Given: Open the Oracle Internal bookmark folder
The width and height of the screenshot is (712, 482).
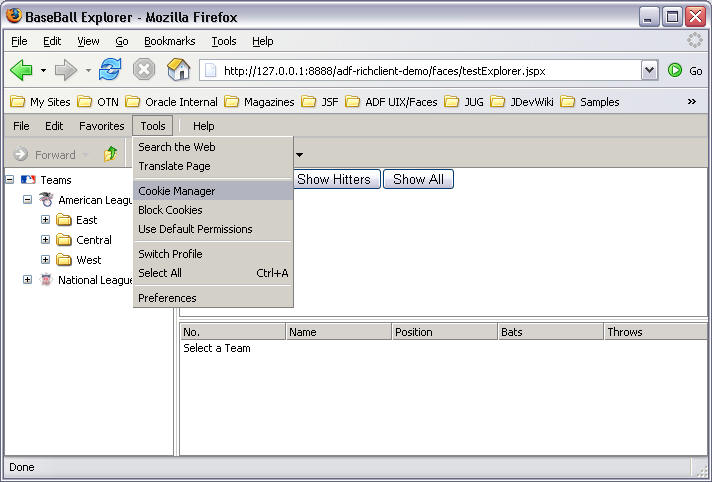Looking at the screenshot, I should click(x=171, y=102).
